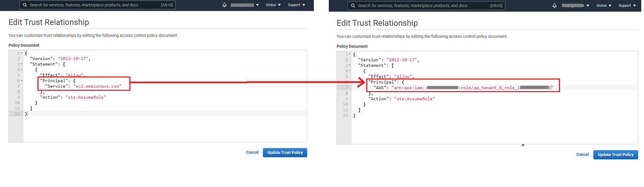Screen dimensions: 644x187
Task: Open the Support menu in right header
Action: pyautogui.click(x=627, y=6)
